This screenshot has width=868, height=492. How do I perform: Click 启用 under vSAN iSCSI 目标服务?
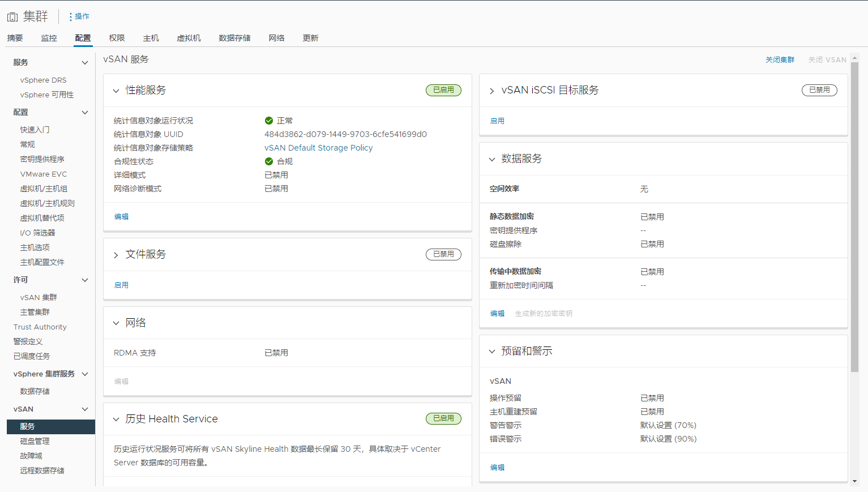point(497,121)
